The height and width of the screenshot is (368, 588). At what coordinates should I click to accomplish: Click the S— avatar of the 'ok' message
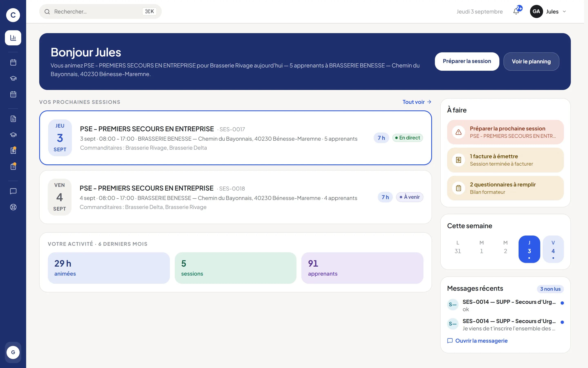click(453, 304)
